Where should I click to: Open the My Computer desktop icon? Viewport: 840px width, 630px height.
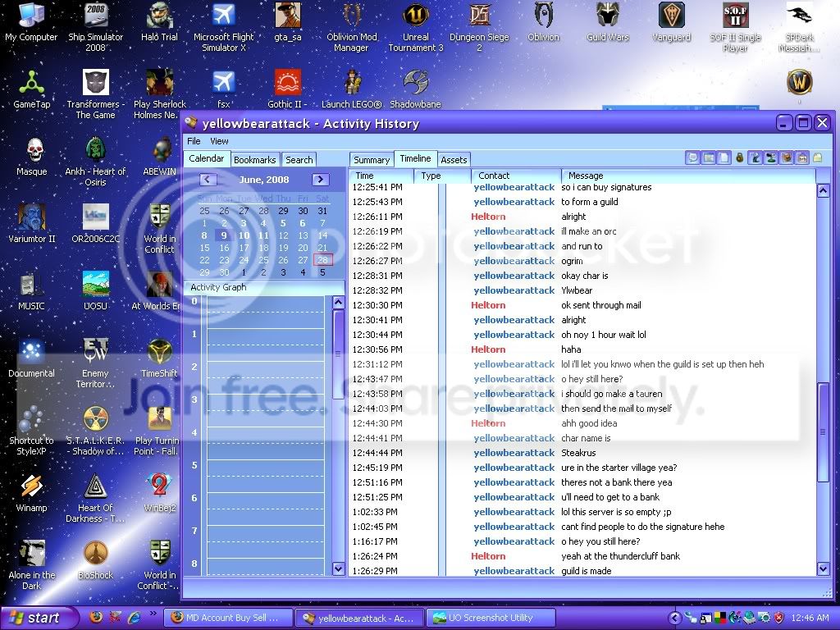coord(31,22)
